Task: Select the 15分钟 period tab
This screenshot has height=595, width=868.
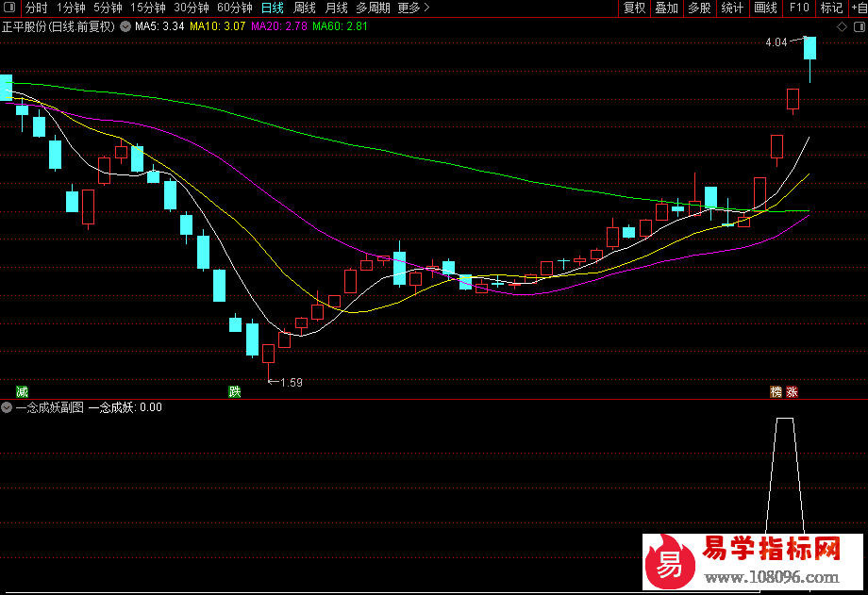Action: (148, 8)
